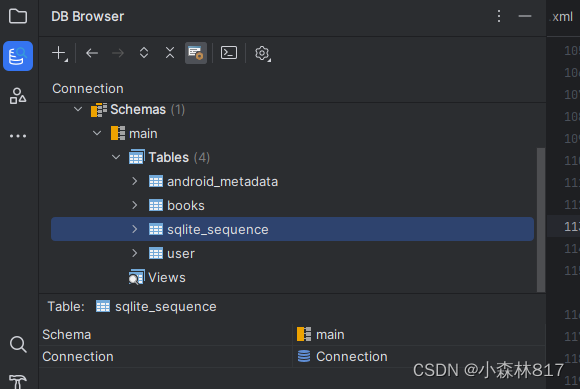The height and width of the screenshot is (389, 580).
Task: Expand the user table
Action: (x=135, y=253)
